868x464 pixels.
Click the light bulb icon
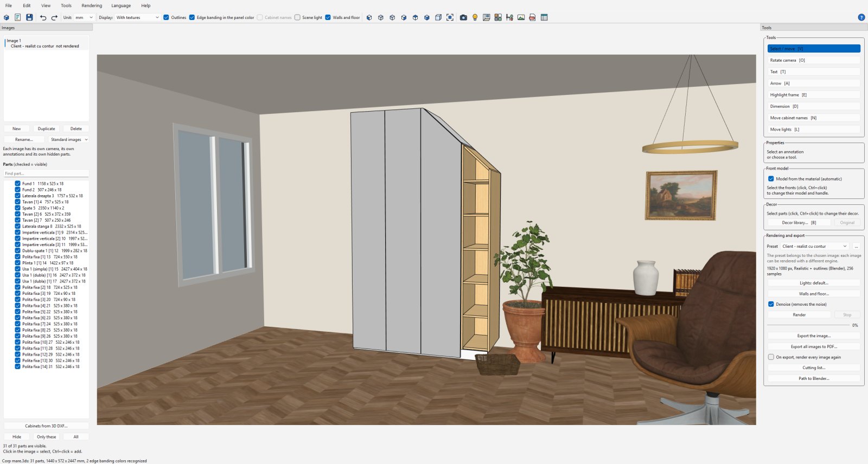475,17
